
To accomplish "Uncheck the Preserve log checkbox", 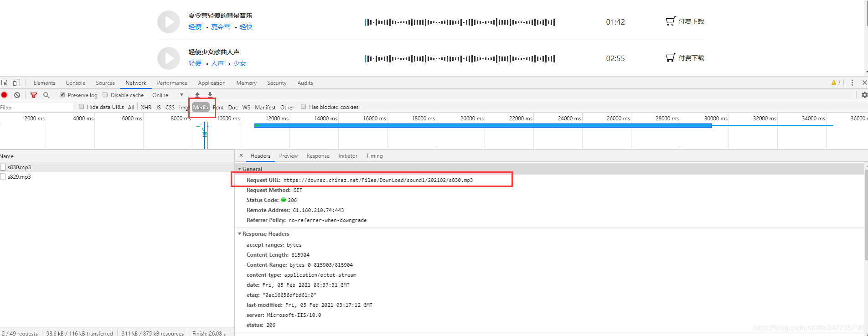I will 62,95.
